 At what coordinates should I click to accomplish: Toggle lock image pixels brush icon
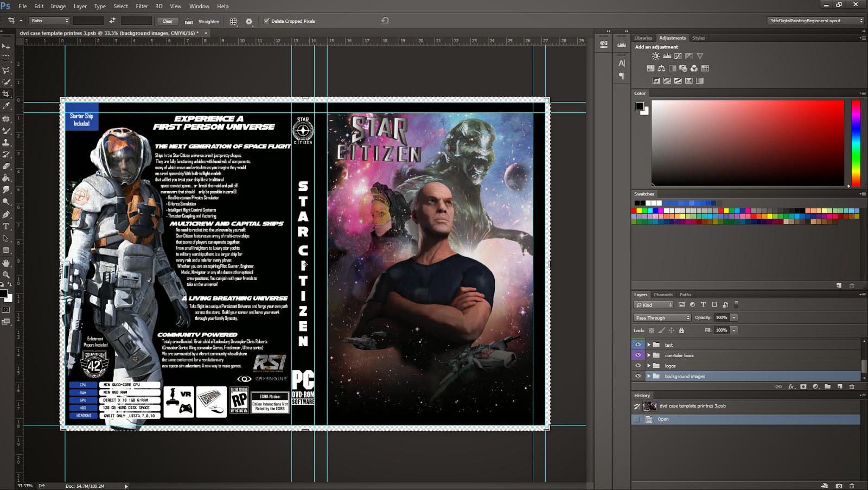pyautogui.click(x=661, y=330)
